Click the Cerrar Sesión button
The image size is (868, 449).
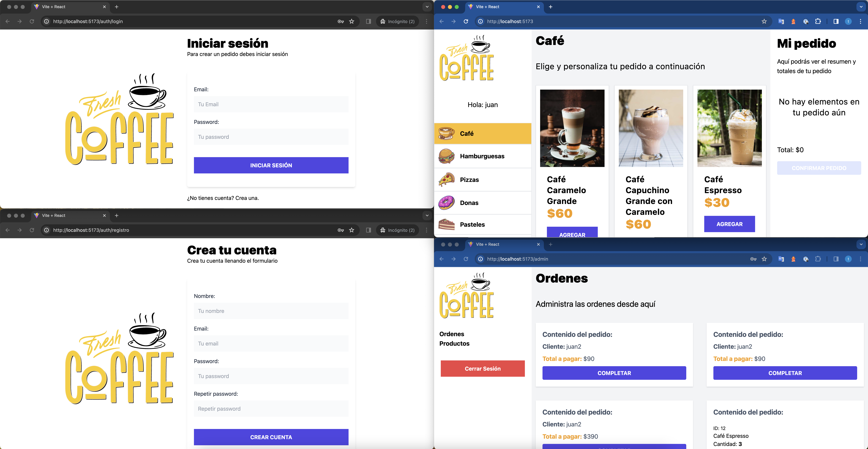click(x=482, y=369)
